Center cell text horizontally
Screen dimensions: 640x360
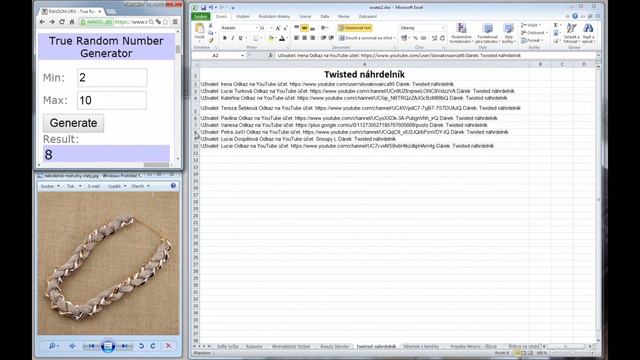coord(304,38)
